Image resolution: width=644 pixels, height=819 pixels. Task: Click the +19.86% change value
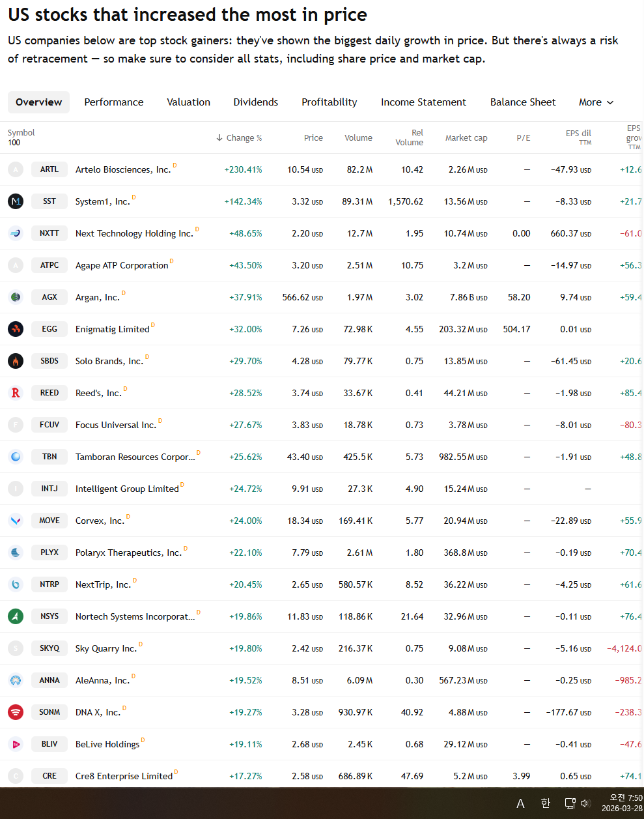[245, 616]
